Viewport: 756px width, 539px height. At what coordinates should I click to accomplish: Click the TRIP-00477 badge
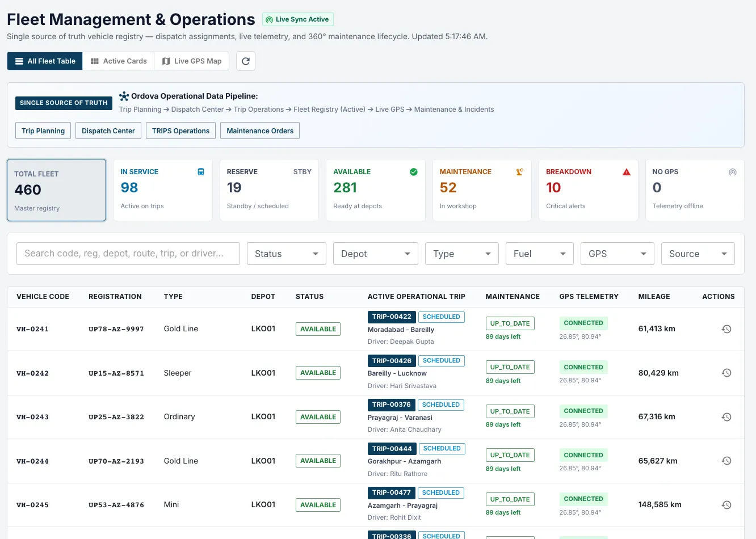(392, 492)
